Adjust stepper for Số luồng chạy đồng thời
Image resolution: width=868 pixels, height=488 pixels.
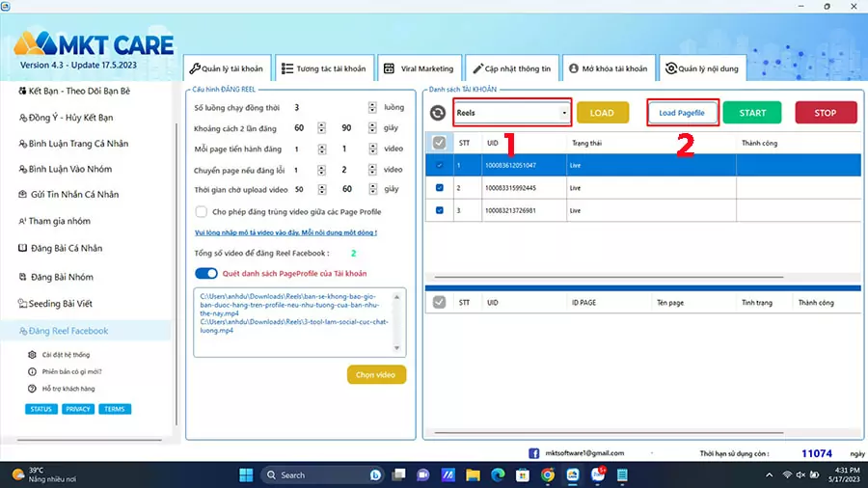coord(372,107)
